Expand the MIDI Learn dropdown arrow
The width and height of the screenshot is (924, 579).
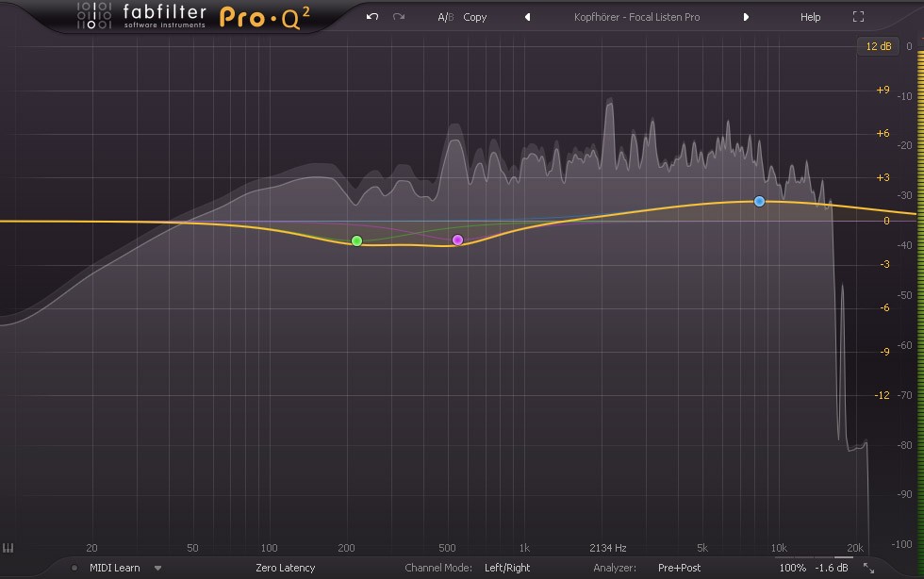[157, 568]
